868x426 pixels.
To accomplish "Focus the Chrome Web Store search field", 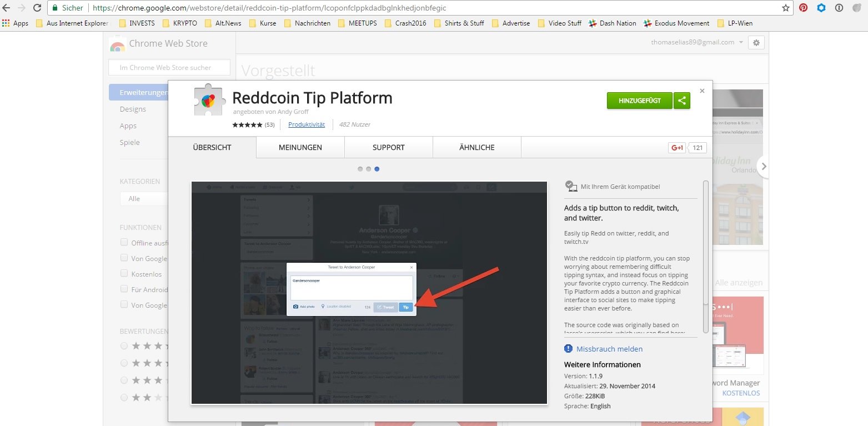I will coord(169,68).
